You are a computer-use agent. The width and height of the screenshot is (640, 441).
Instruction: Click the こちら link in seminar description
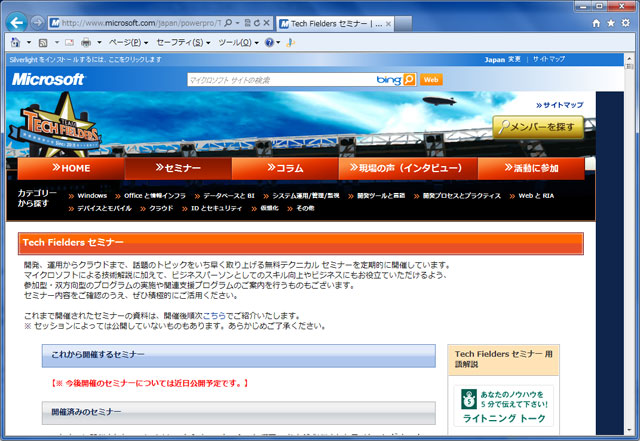pyautogui.click(x=214, y=316)
